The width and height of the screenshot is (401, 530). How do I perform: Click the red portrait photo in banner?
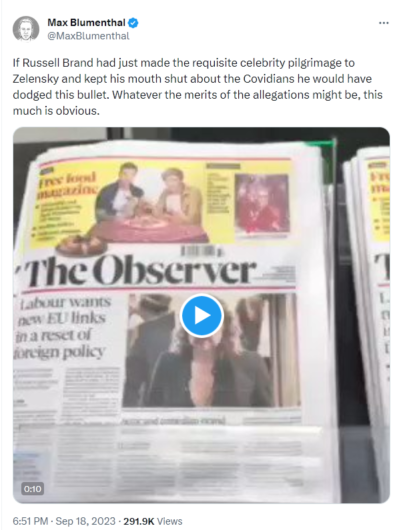[262, 203]
